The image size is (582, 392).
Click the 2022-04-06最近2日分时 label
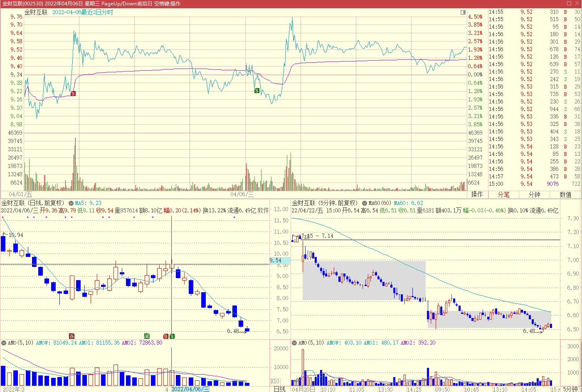click(x=83, y=12)
